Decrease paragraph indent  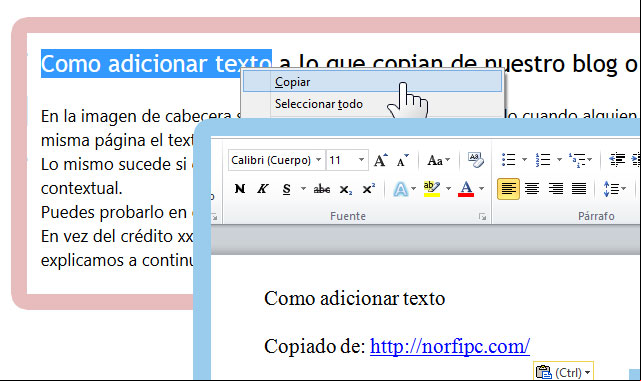click(x=617, y=160)
